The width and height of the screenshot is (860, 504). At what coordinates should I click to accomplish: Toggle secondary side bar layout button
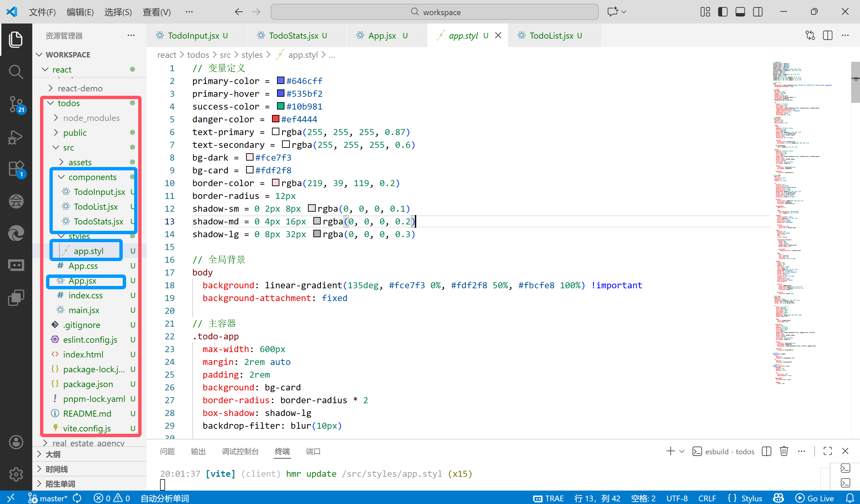[757, 12]
